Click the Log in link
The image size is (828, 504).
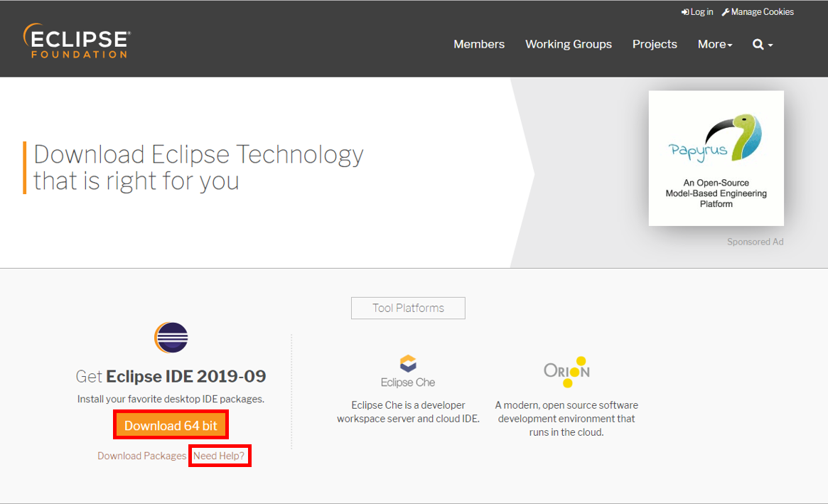[x=697, y=11]
